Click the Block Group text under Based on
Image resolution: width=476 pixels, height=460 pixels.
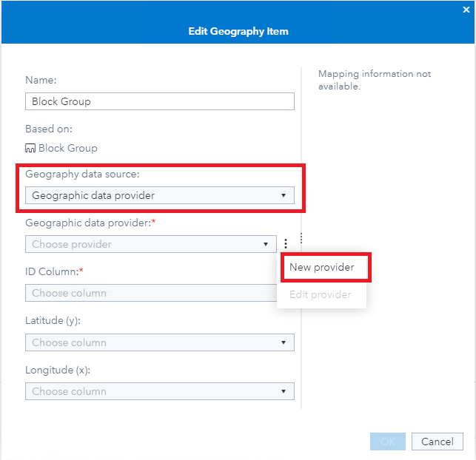tap(67, 148)
